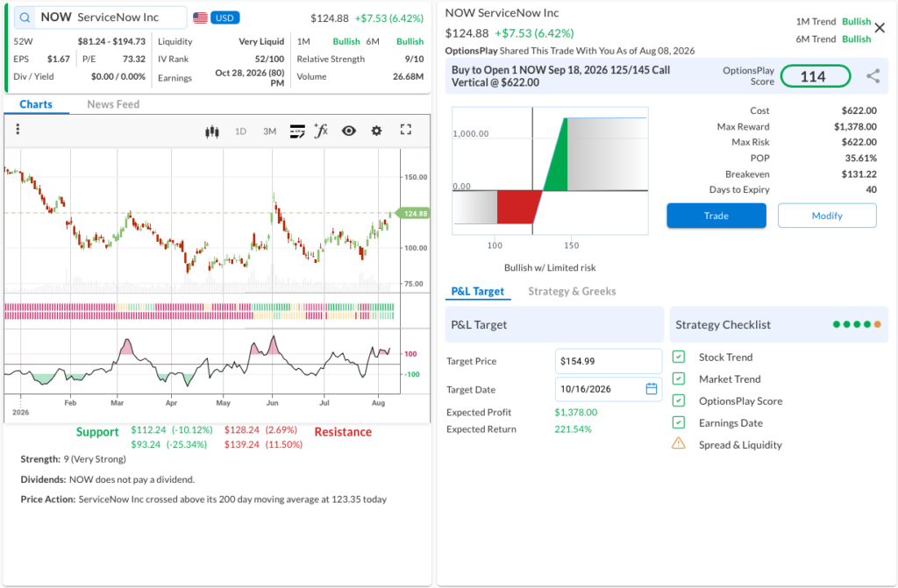Toggle the Earnings Date checklist checkbox
Screen dimensions: 898x588
[679, 422]
